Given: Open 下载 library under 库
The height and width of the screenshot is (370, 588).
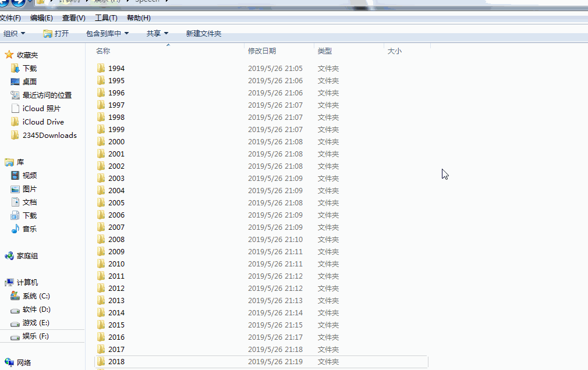Looking at the screenshot, I should [30, 216].
